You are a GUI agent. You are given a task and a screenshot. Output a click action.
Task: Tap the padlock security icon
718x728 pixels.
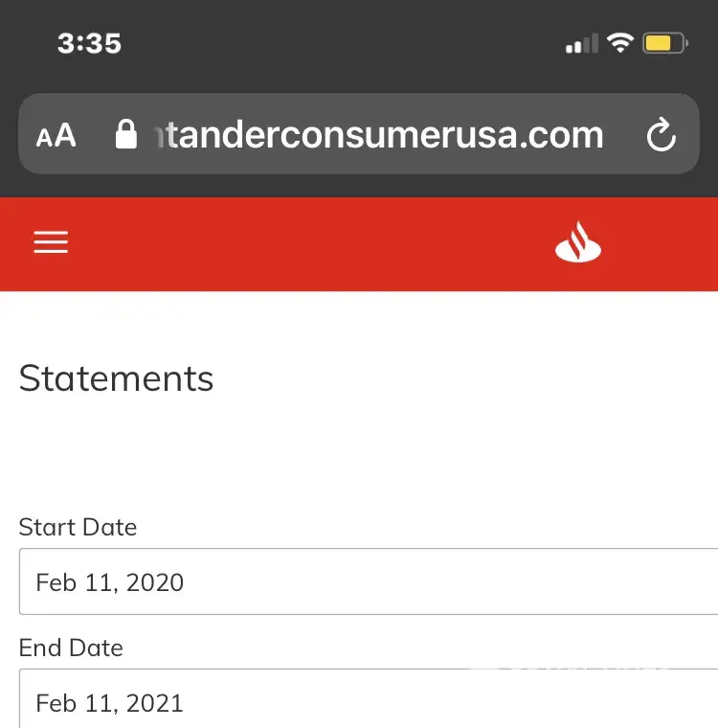pos(125,134)
